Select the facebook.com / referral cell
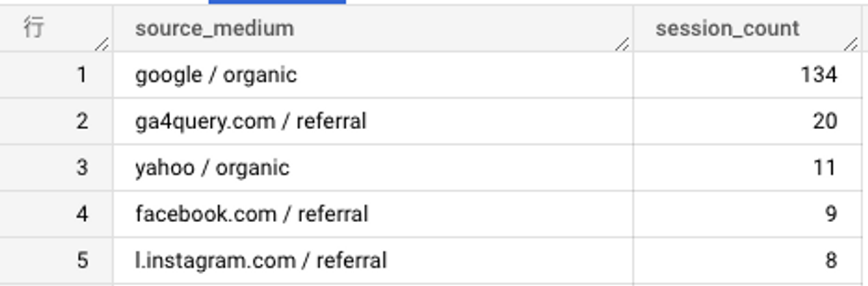 point(373,214)
